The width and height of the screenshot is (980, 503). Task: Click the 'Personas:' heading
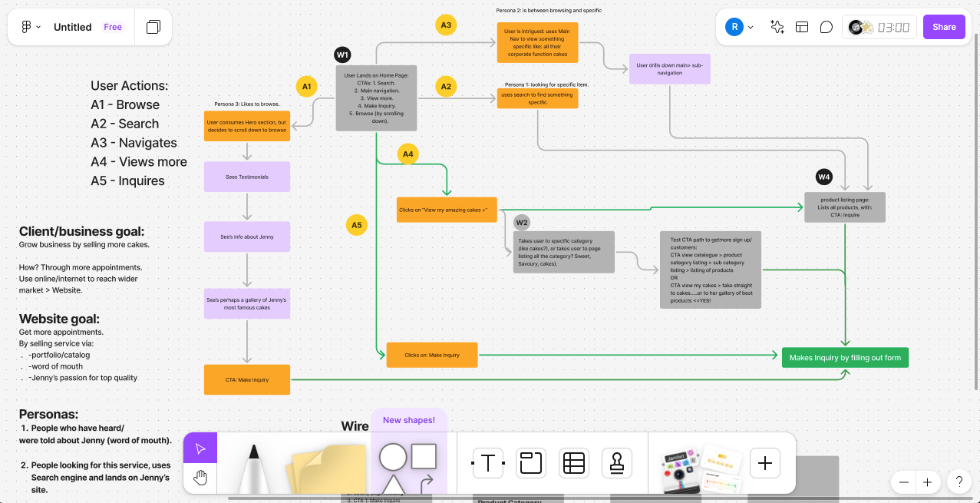pyautogui.click(x=49, y=415)
